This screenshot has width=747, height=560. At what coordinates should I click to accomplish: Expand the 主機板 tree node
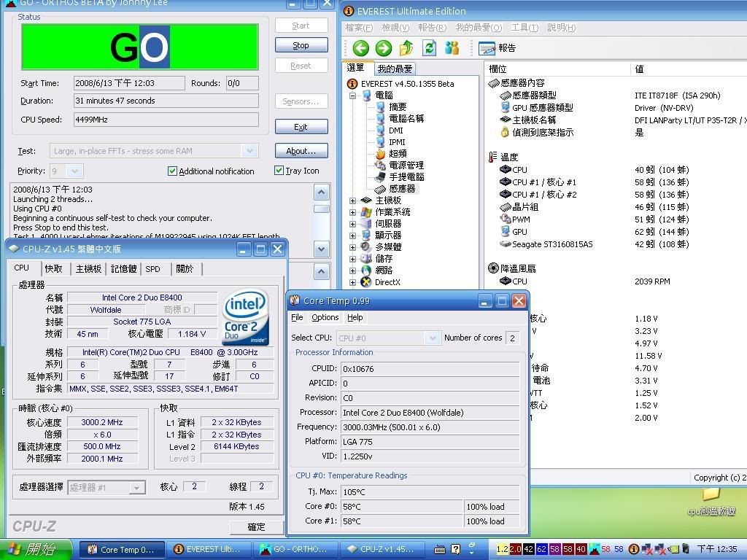[x=352, y=201]
